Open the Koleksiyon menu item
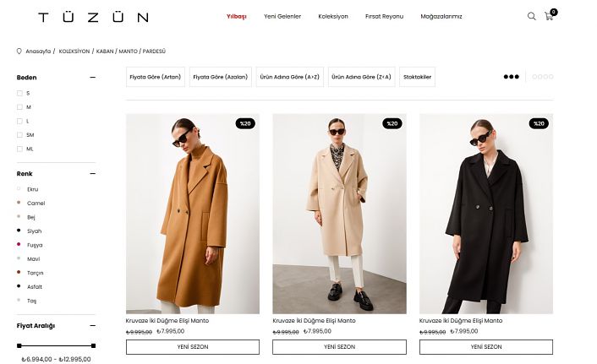 point(333,16)
